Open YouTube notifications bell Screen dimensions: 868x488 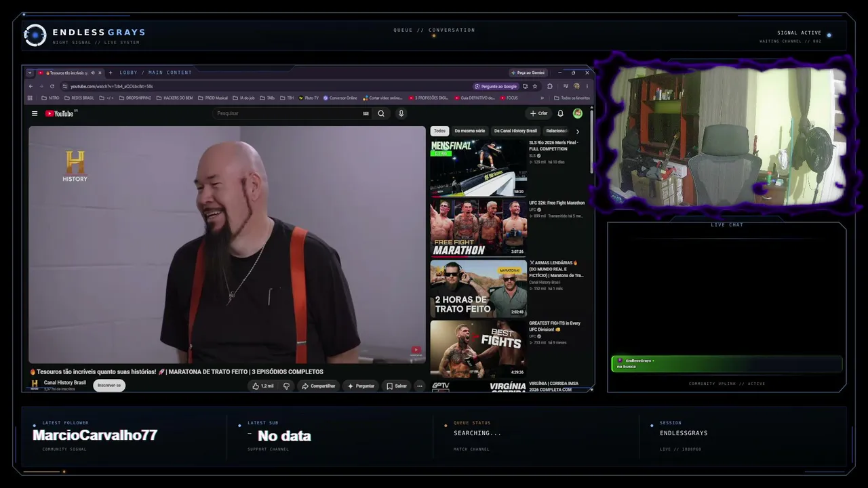pyautogui.click(x=560, y=113)
